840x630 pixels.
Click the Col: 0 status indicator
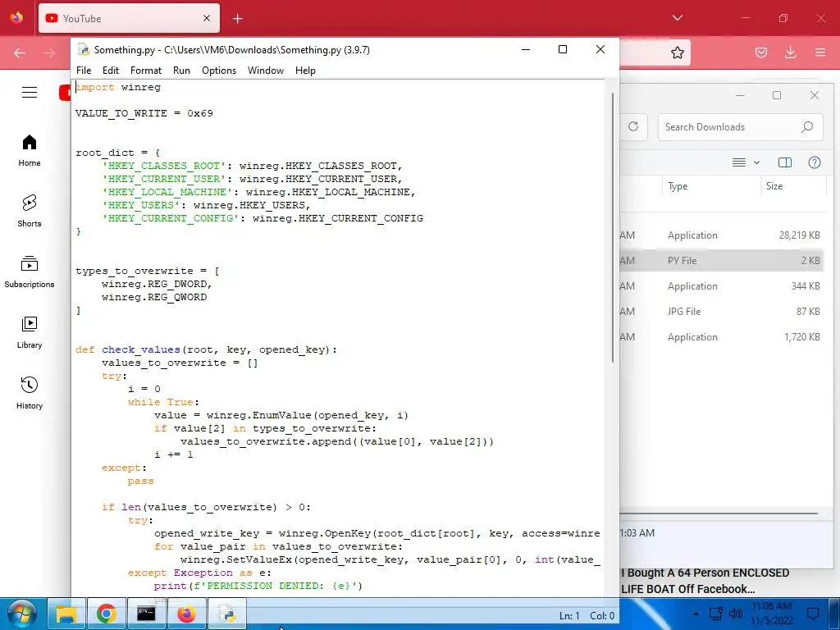coord(602,616)
